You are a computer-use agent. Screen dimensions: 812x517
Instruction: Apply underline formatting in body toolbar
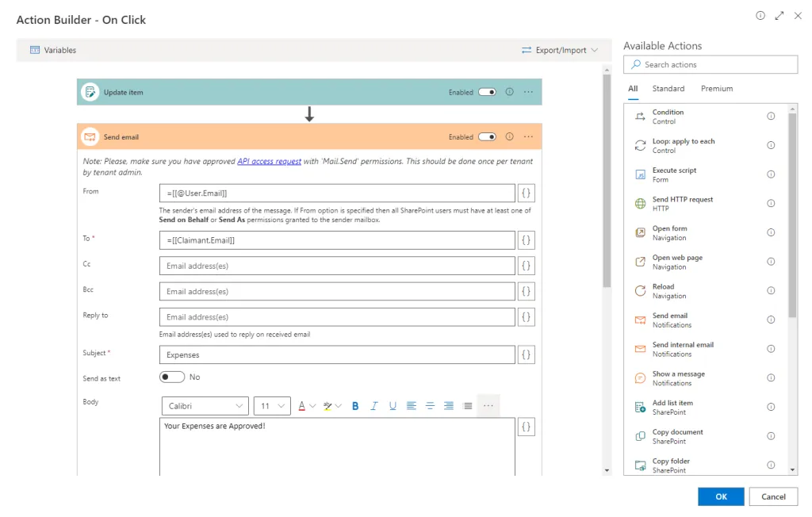[393, 406]
